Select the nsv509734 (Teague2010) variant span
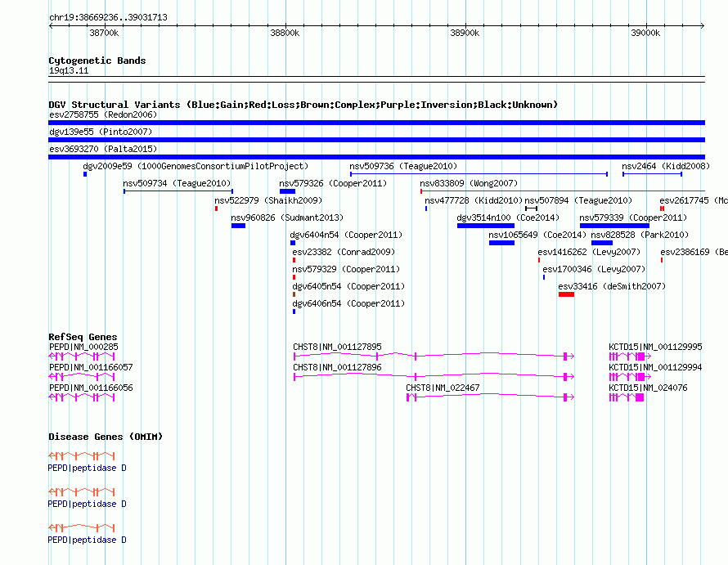This screenshot has height=565, width=728. coord(178,191)
